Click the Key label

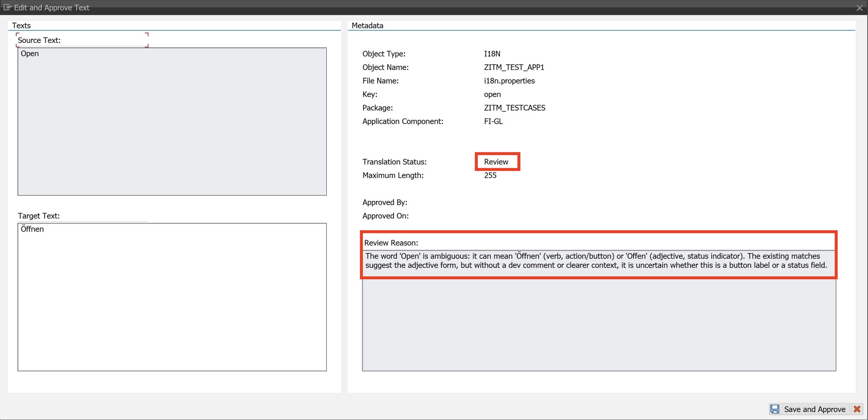(x=370, y=94)
